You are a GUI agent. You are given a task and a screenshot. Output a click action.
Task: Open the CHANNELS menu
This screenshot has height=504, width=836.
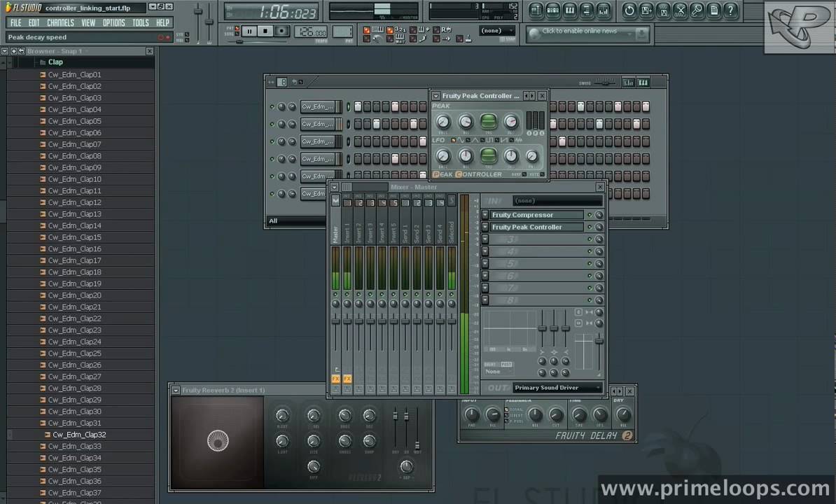pos(60,23)
